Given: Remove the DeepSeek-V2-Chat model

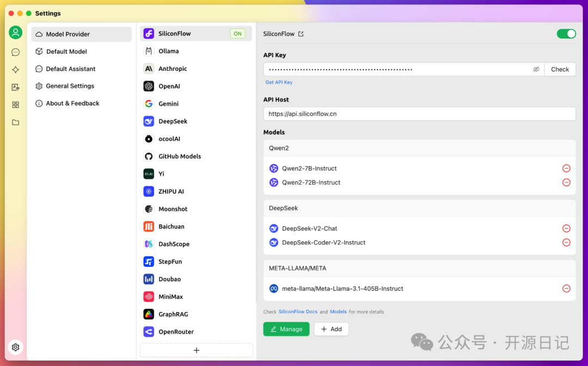Looking at the screenshot, I should [x=566, y=228].
